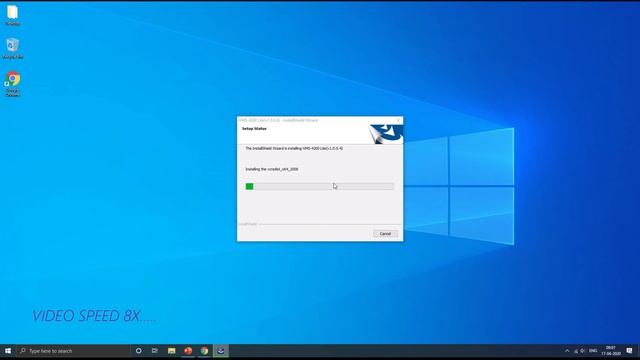Viewport: 640px width, 360px height.
Task: Click the Cancel button in the installer
Action: click(x=385, y=234)
